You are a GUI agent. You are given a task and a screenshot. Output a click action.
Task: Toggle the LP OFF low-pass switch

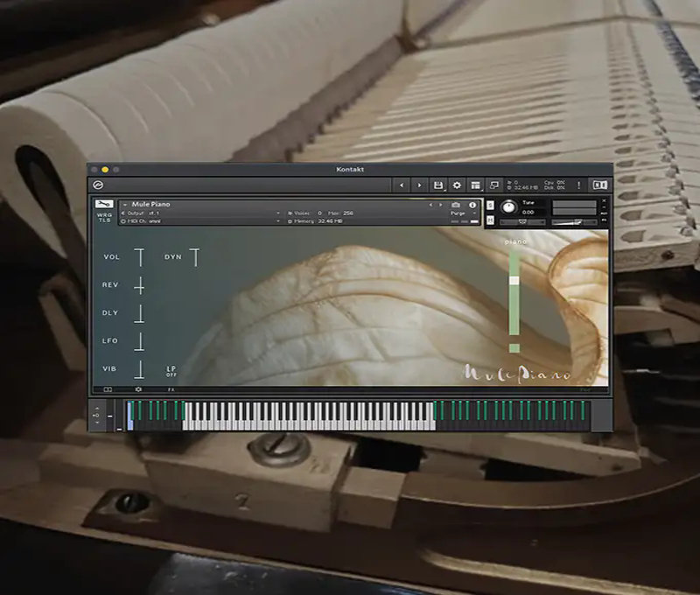tap(171, 371)
